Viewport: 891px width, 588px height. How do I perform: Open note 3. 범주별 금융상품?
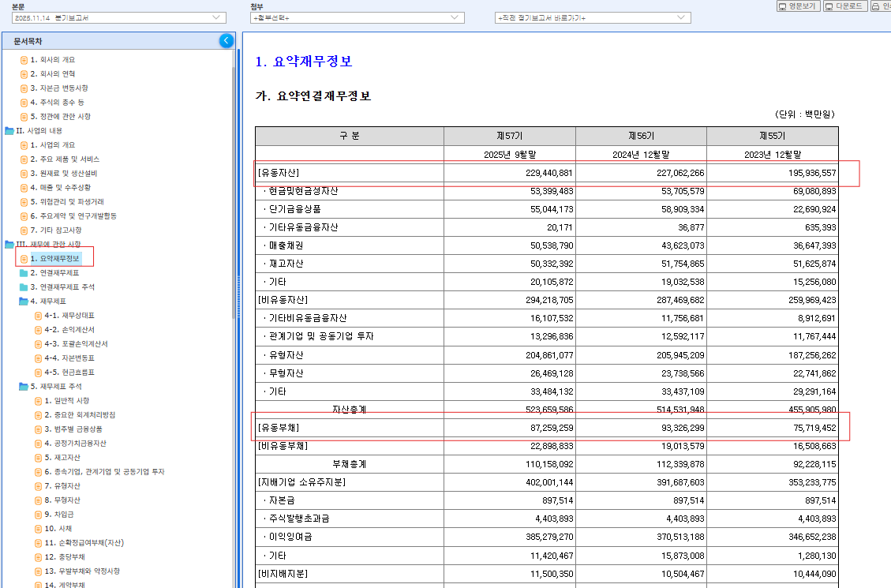coord(73,429)
